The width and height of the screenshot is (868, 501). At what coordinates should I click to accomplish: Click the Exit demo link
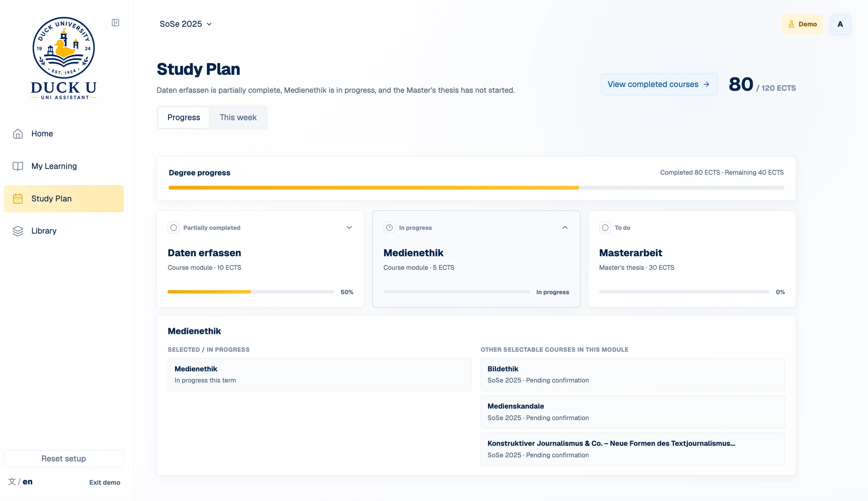tap(105, 482)
